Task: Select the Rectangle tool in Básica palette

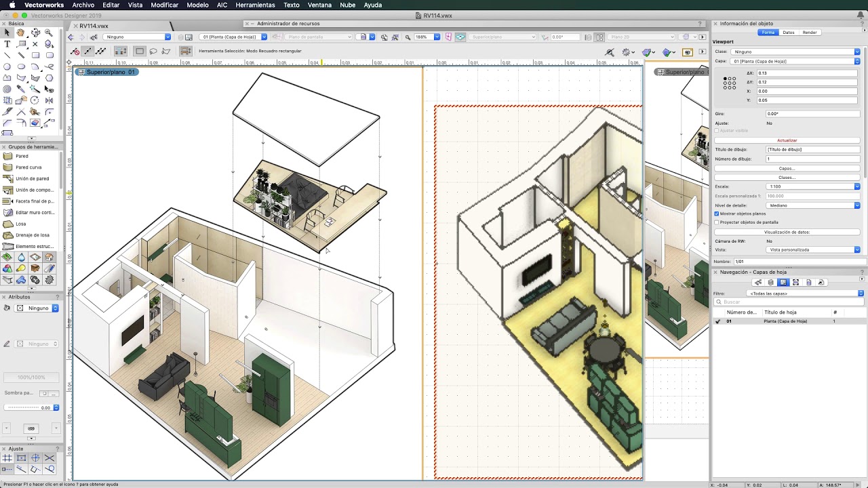Action: pos(35,56)
